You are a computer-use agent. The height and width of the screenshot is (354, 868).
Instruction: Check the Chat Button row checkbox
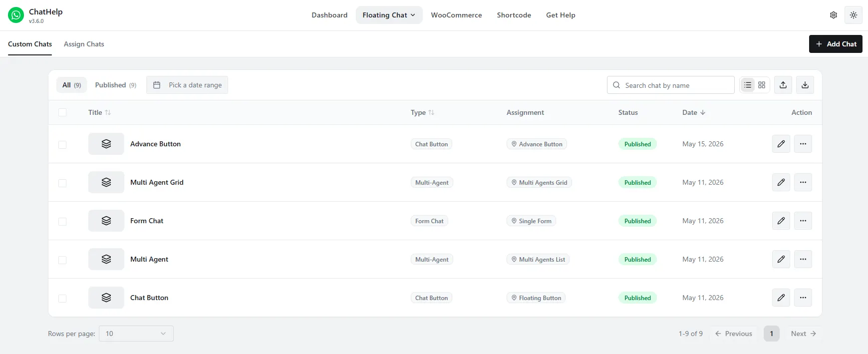coord(62,298)
